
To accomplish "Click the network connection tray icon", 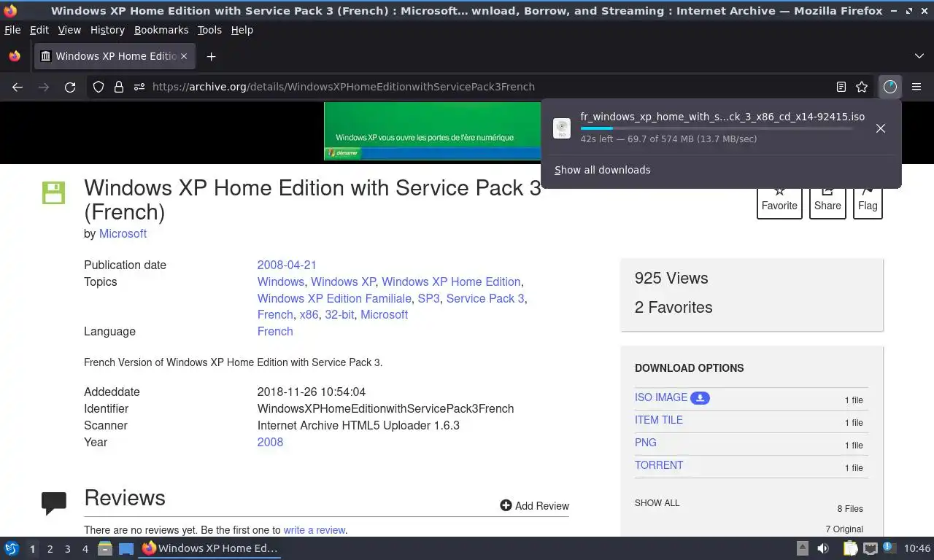I will tap(870, 548).
